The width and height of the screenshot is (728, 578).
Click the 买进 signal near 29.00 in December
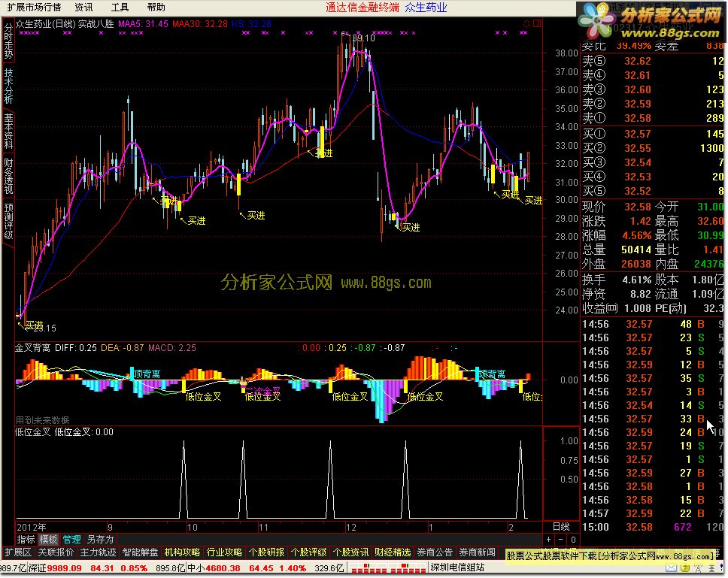[x=411, y=228]
